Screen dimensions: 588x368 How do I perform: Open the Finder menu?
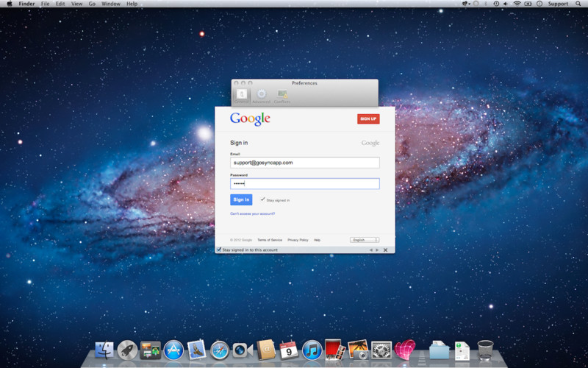[26, 4]
